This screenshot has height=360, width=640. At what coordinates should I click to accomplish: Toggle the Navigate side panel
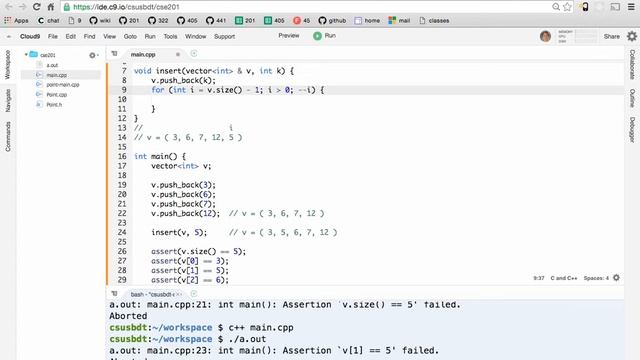(x=8, y=100)
